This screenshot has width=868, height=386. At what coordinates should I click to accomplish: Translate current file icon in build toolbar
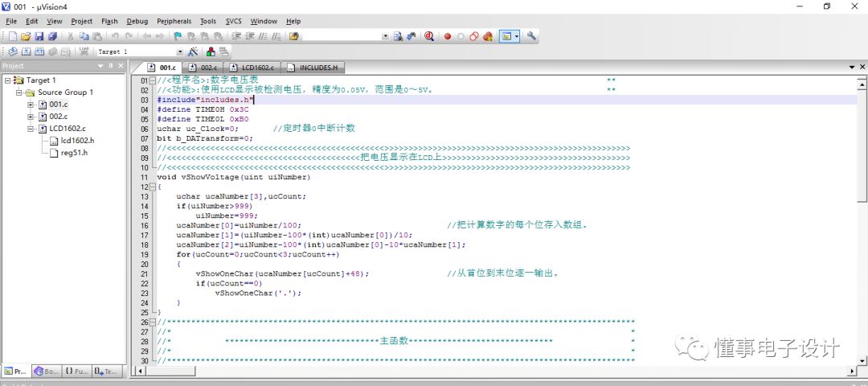13,51
